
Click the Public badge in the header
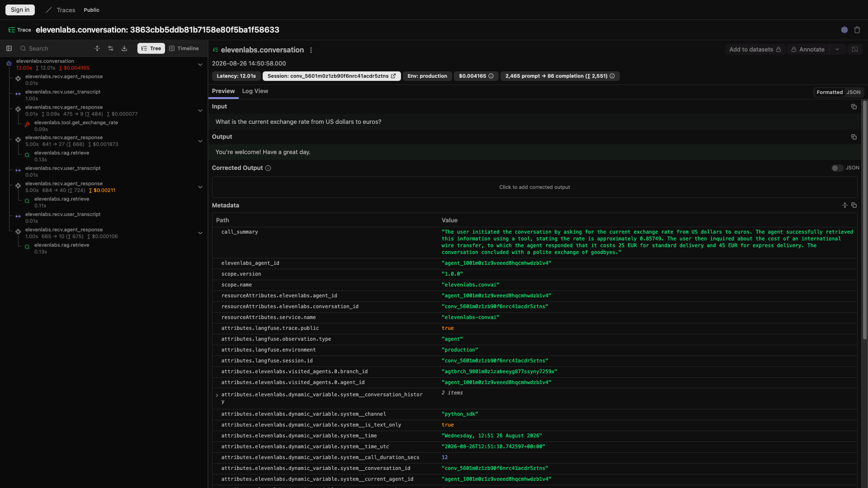pyautogui.click(x=91, y=10)
